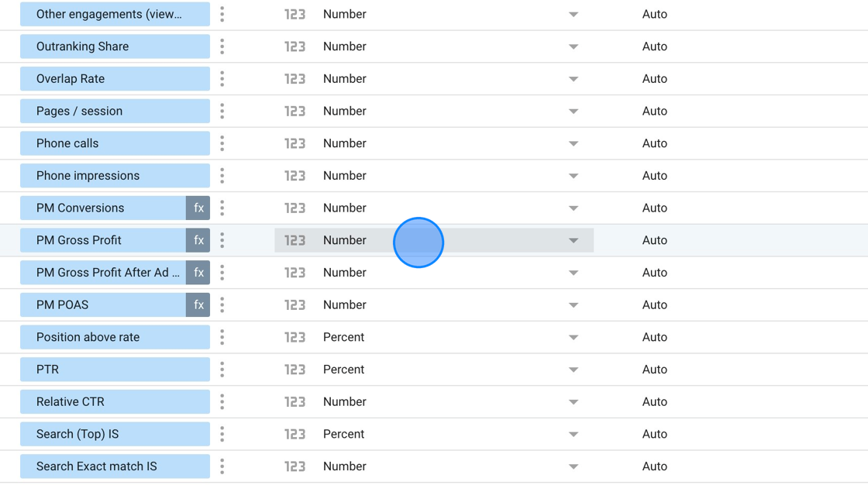This screenshot has height=485, width=868.
Task: Click the fx icon on PM Gross Profit After Ad
Action: [x=198, y=272]
